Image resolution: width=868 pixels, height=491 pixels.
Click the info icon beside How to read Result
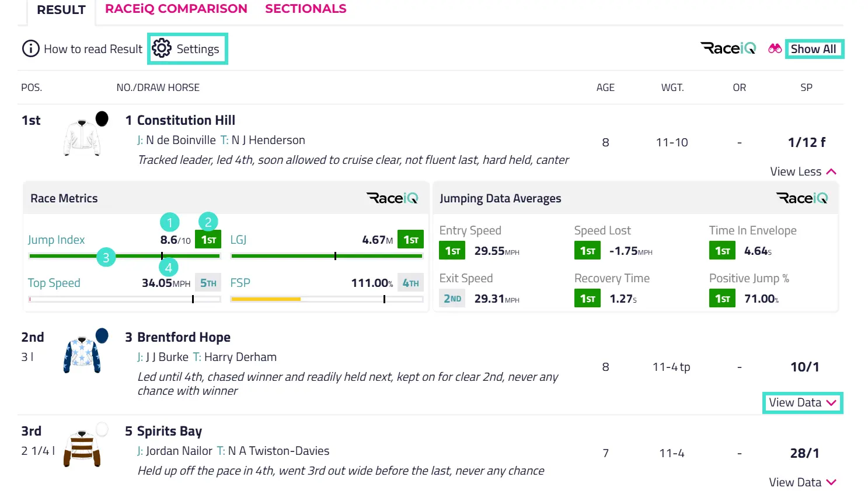click(x=30, y=48)
